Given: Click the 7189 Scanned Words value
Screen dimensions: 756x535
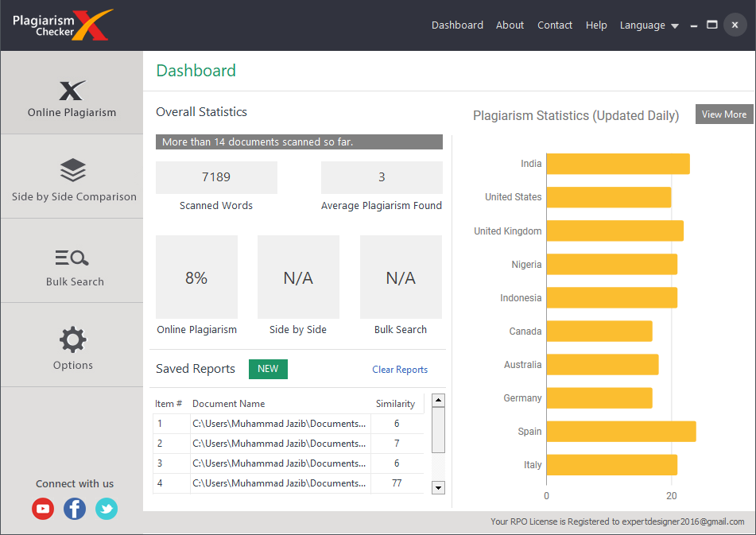Looking at the screenshot, I should click(x=216, y=177).
